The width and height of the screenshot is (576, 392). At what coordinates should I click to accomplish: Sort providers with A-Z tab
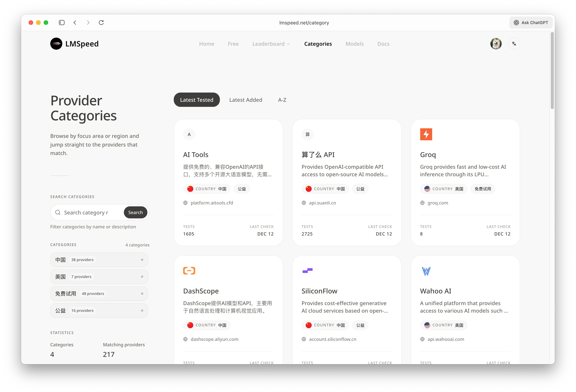[282, 100]
